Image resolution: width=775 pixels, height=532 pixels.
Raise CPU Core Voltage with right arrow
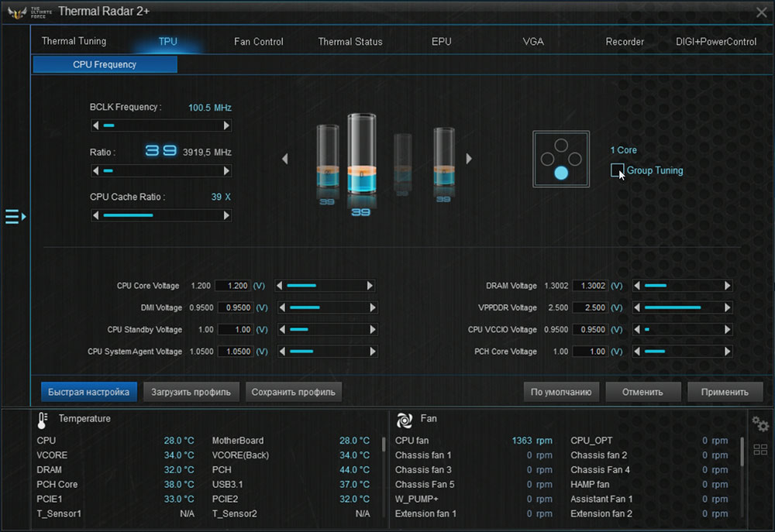coord(370,286)
